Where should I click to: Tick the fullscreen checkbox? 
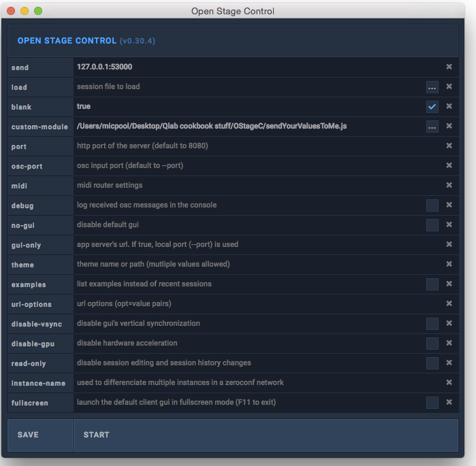[432, 403]
